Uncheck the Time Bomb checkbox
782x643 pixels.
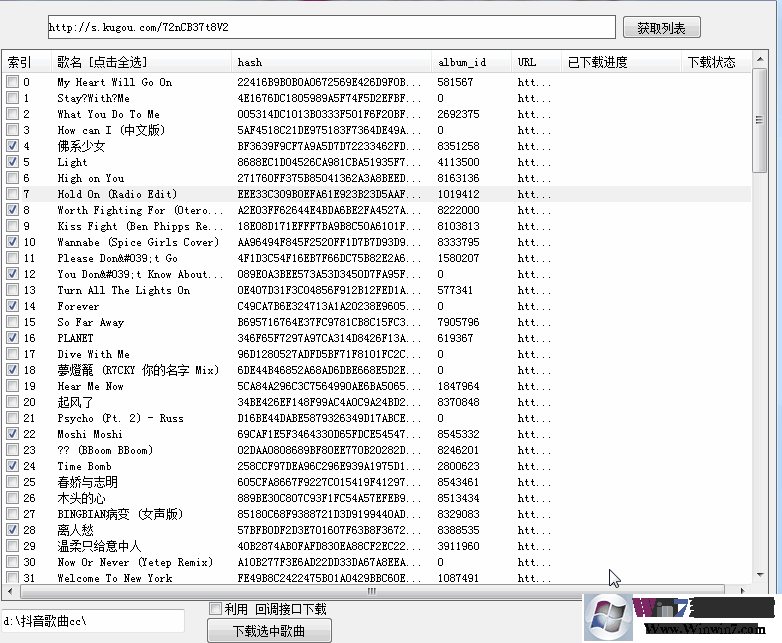tap(12, 466)
